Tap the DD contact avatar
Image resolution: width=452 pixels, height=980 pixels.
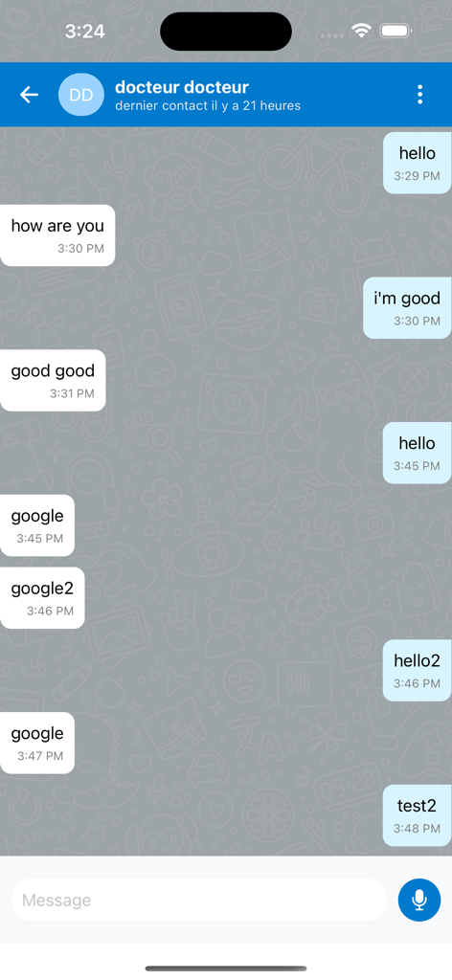tap(81, 95)
